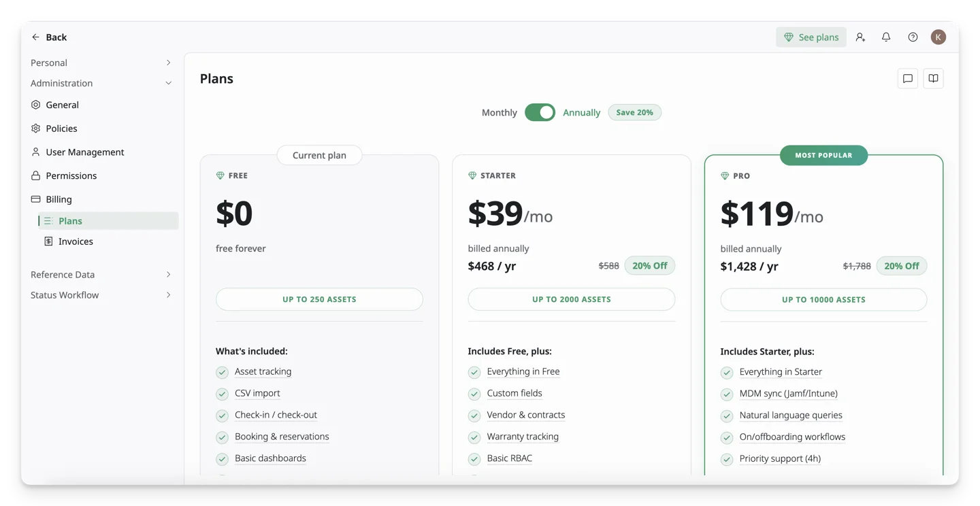Click the Most Popular badge
This screenshot has height=506, width=980.
tap(823, 156)
